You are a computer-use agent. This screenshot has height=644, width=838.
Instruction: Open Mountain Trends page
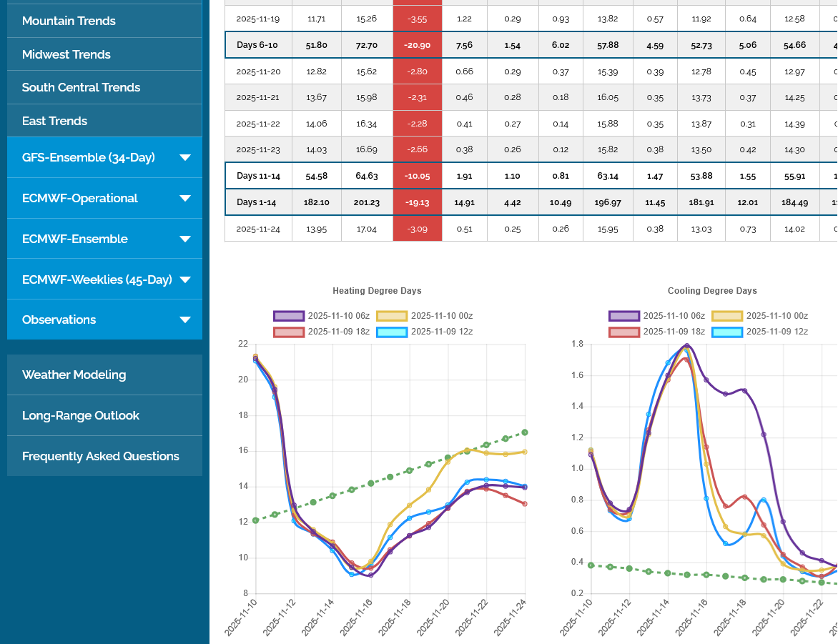coord(69,21)
